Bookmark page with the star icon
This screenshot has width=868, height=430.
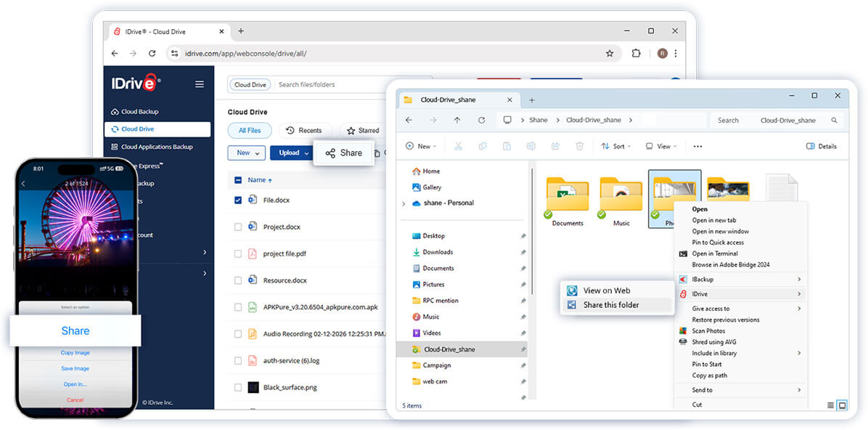tap(610, 53)
